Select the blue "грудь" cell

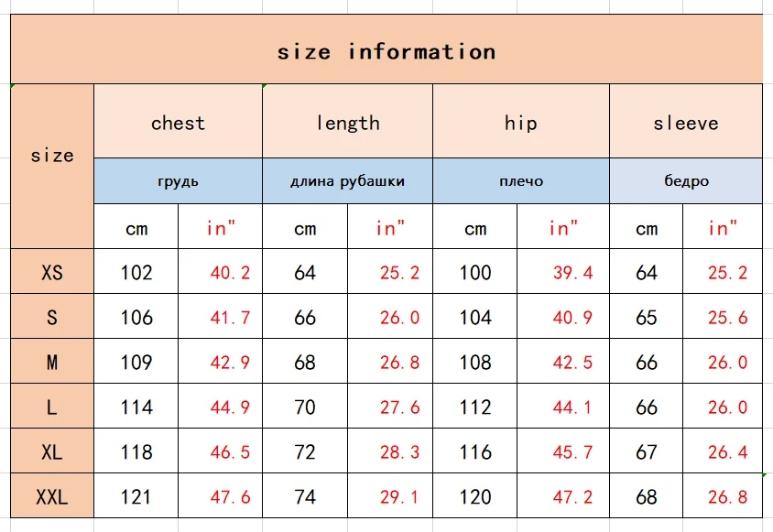pos(178,181)
